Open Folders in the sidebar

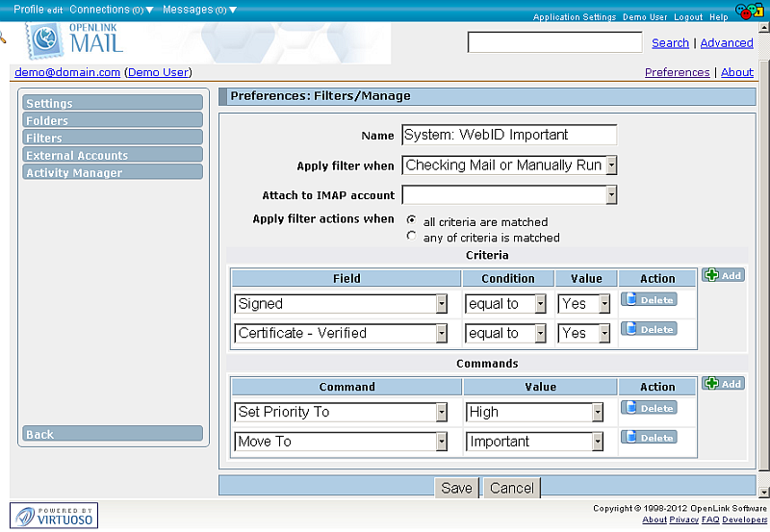coord(113,119)
